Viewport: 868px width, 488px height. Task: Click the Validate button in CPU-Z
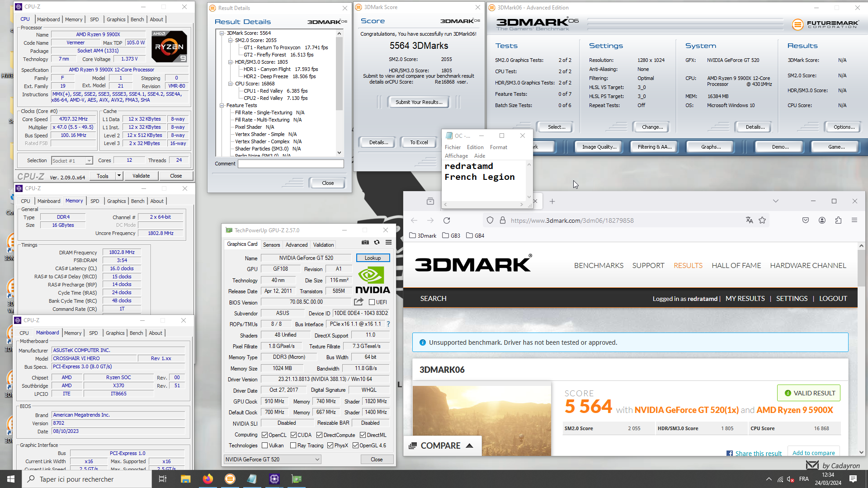click(141, 176)
